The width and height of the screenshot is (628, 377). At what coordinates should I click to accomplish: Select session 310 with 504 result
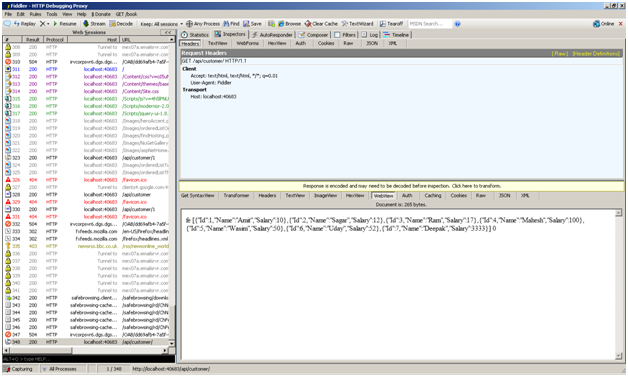(x=87, y=62)
